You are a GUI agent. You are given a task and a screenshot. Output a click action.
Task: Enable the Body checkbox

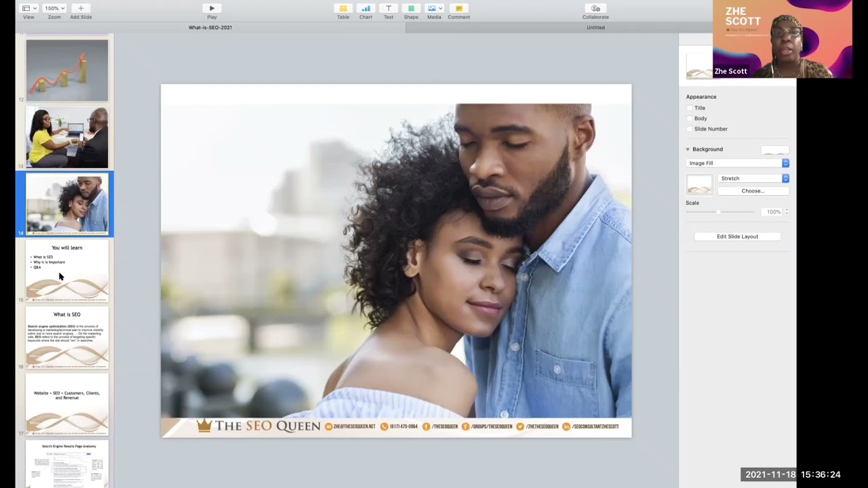coord(690,119)
